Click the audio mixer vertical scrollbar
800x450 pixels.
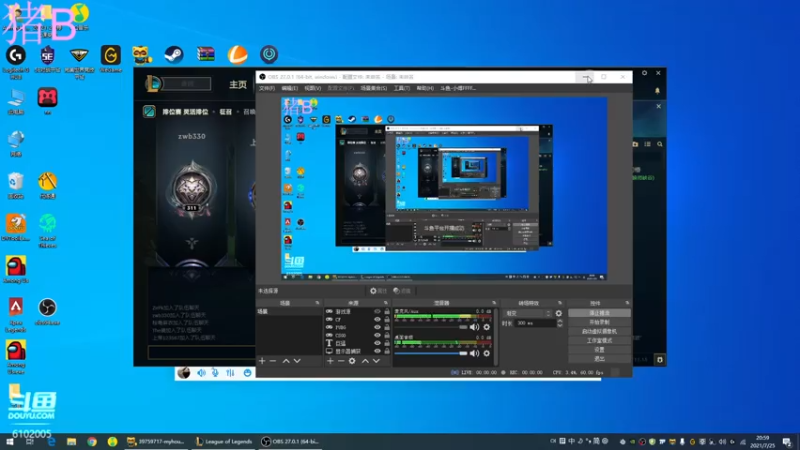click(x=495, y=337)
